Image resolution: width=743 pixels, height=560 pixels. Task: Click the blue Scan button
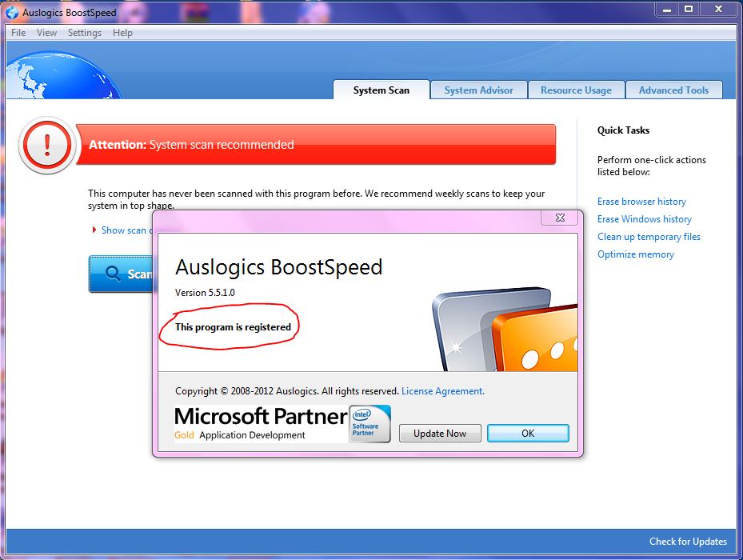click(x=121, y=274)
